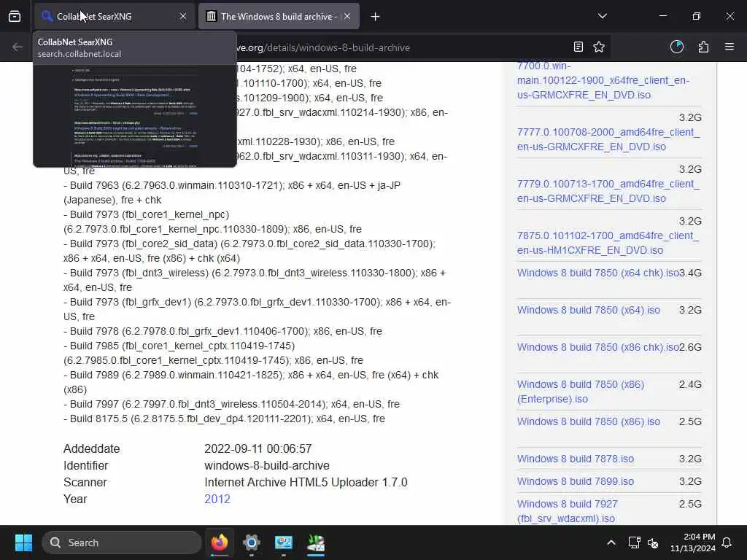Open the Settings gear taskbar app
Viewport: 747px width, 560px height.
tap(251, 542)
